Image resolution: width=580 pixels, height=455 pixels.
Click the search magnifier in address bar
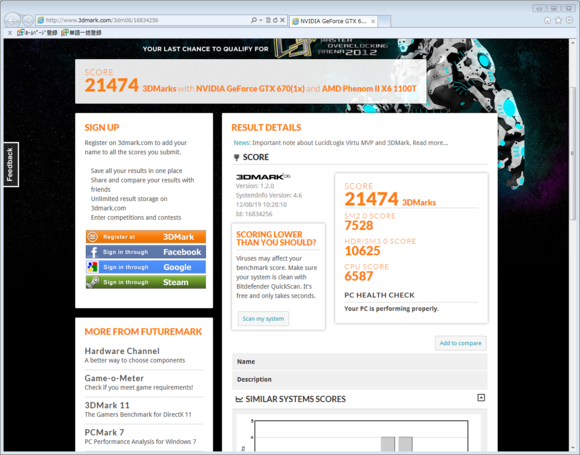pyautogui.click(x=254, y=20)
